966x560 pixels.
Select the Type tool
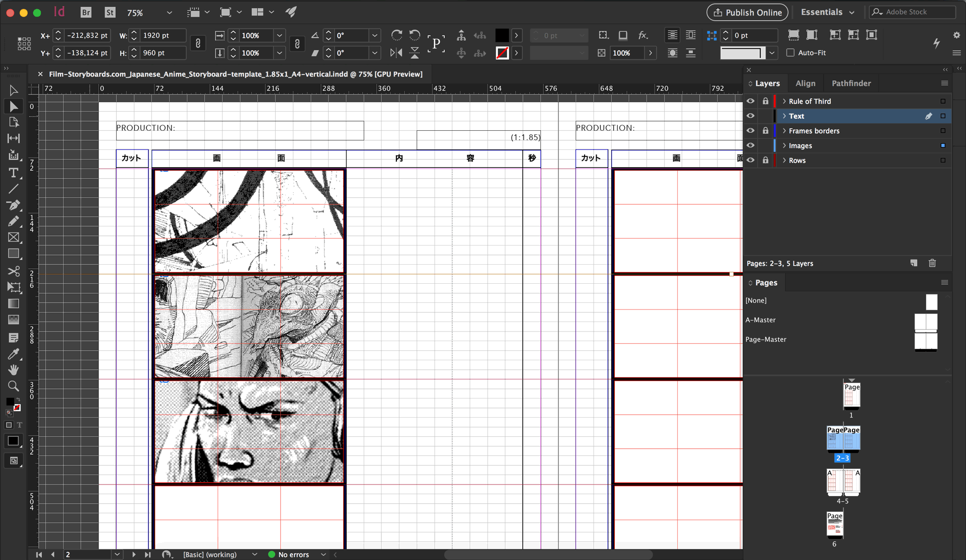pyautogui.click(x=14, y=173)
